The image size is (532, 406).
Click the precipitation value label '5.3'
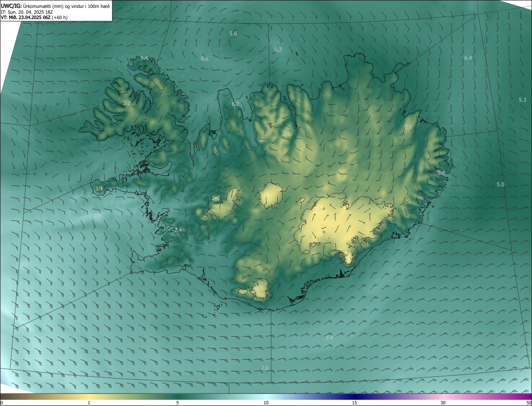tap(522, 100)
